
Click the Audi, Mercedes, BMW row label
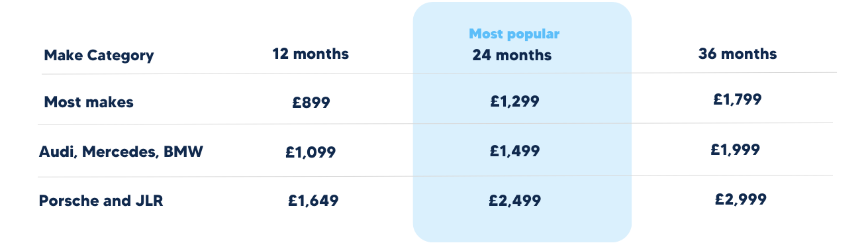[121, 152]
